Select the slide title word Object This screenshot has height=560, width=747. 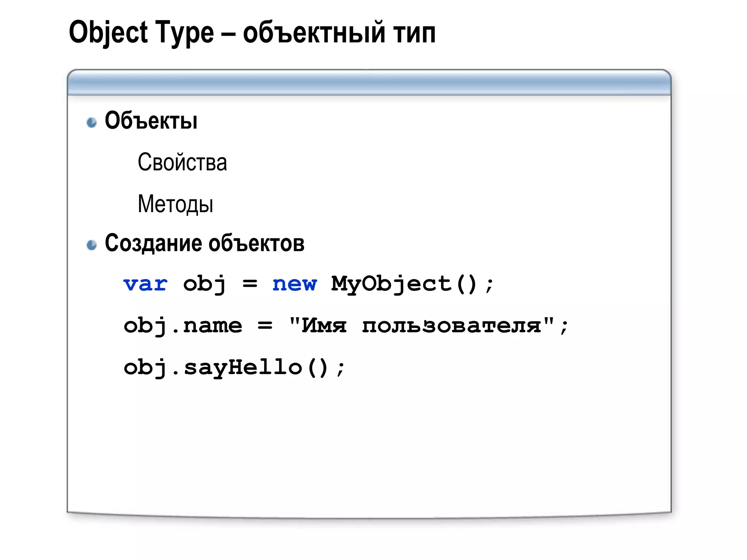point(108,33)
